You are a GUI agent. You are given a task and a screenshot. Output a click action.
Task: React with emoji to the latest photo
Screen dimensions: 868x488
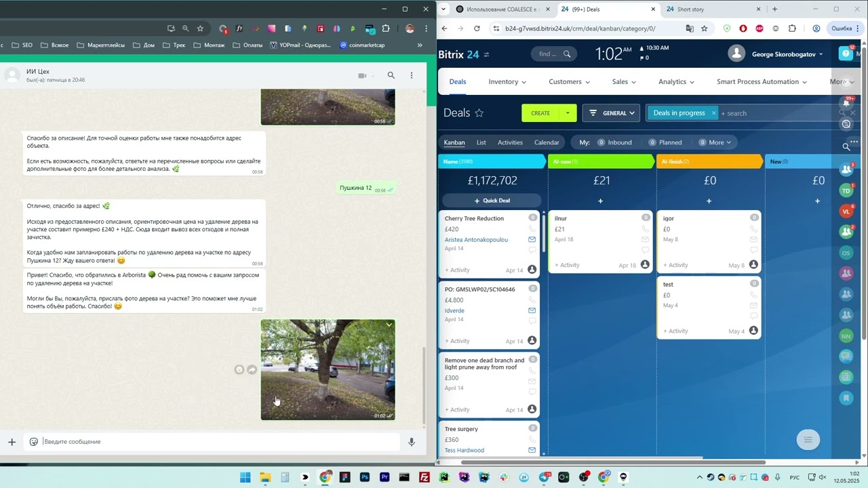239,369
